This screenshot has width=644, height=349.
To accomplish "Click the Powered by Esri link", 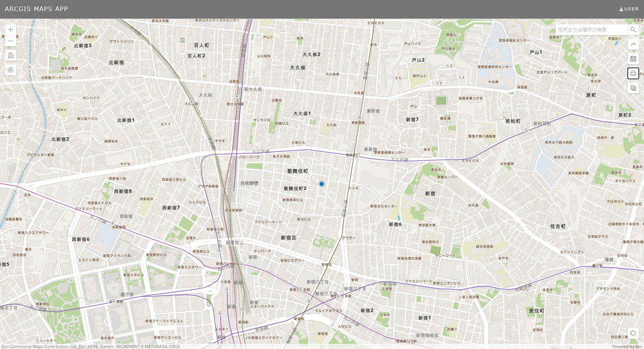I will coord(627,346).
